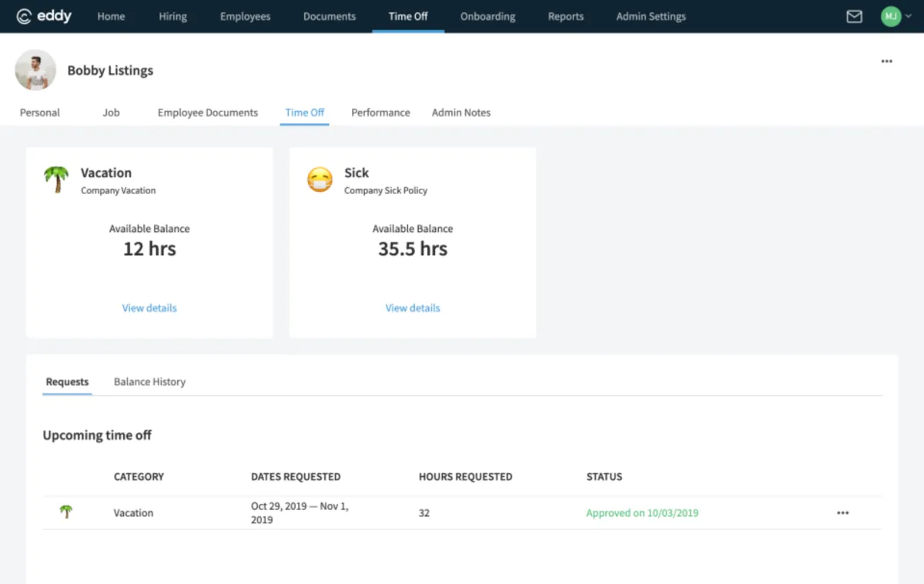Screen dimensions: 924x584
Task: Click the Eddy logo in the header
Action: [x=44, y=16]
